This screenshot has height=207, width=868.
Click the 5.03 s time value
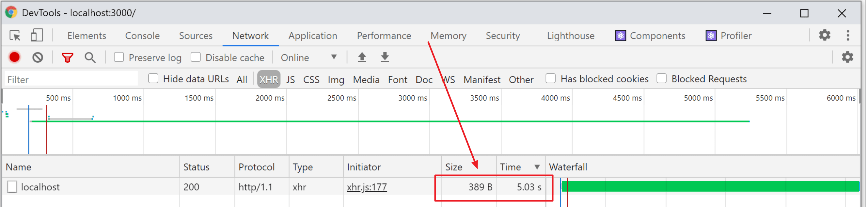529,187
